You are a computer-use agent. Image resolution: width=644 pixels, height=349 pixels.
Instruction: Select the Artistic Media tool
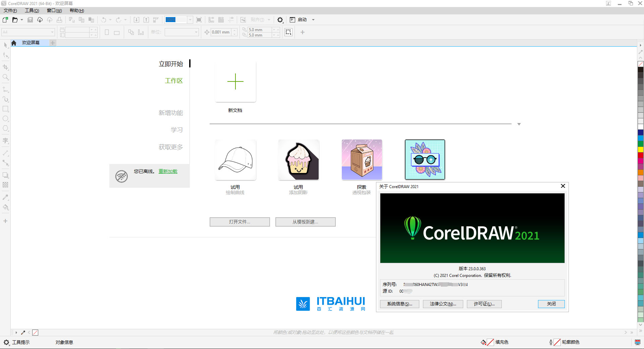(5, 99)
